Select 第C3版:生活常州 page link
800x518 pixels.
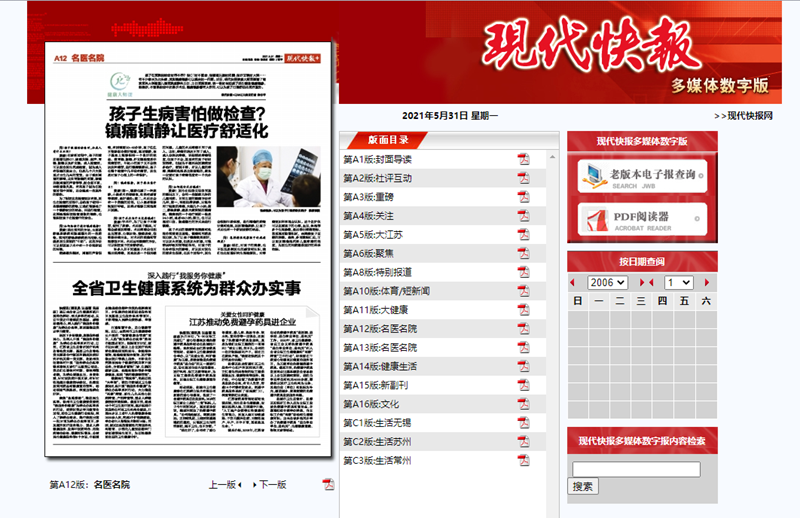[x=377, y=460]
